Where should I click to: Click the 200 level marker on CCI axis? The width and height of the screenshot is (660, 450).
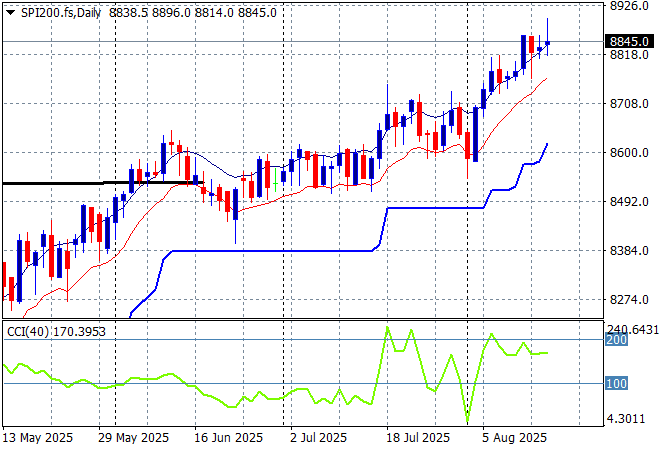coord(616,340)
